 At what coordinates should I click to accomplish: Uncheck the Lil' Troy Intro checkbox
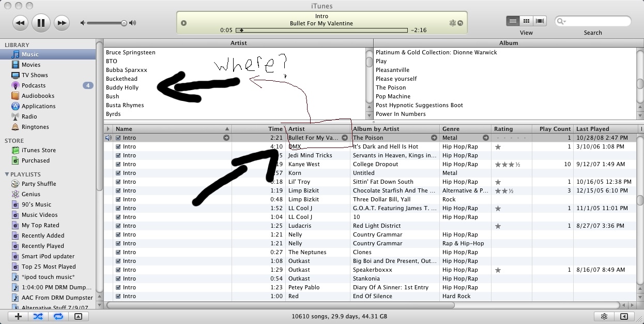click(x=118, y=182)
